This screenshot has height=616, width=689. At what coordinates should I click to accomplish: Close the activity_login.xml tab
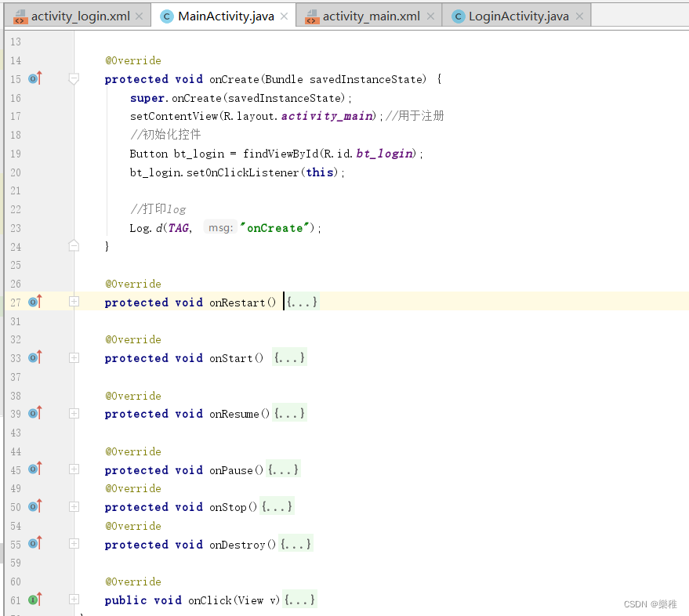coord(140,14)
